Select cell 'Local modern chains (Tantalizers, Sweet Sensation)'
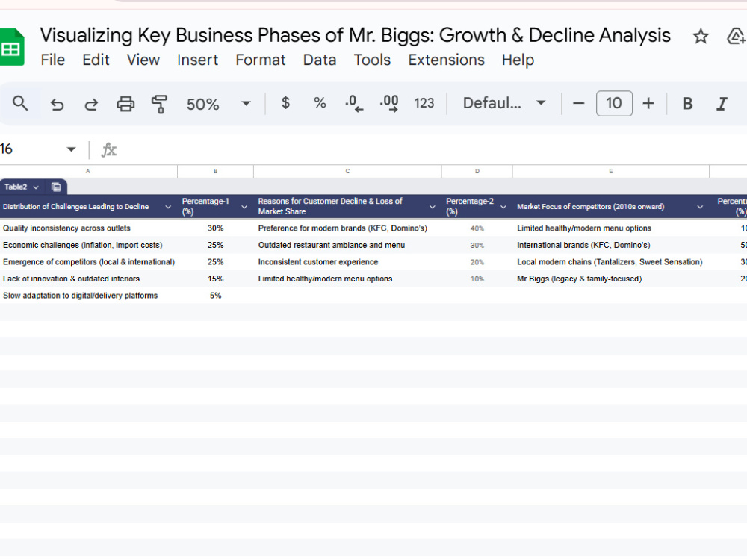The image size is (747, 560). (x=611, y=262)
